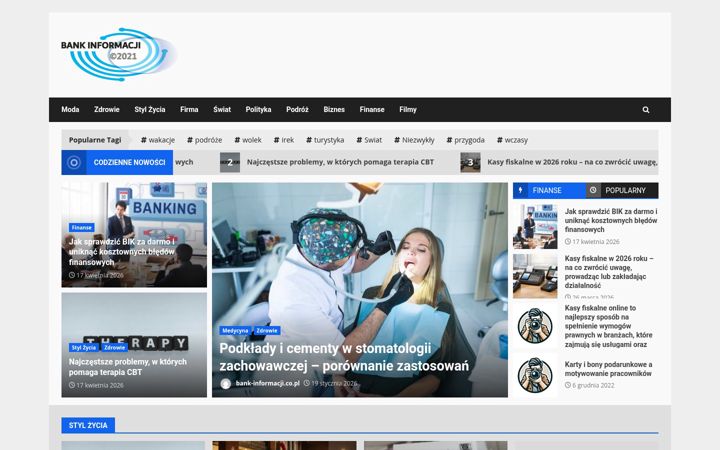Select the wolek tag

tap(248, 140)
